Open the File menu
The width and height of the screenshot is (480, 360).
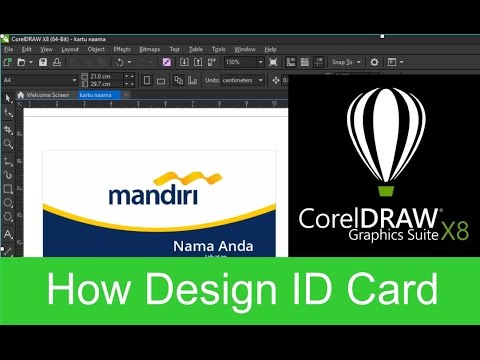coord(8,49)
